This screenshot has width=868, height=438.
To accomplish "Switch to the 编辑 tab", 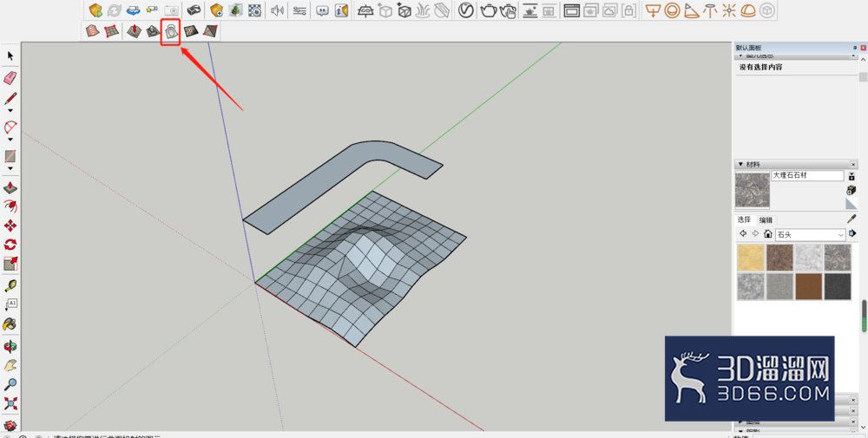I will (766, 219).
